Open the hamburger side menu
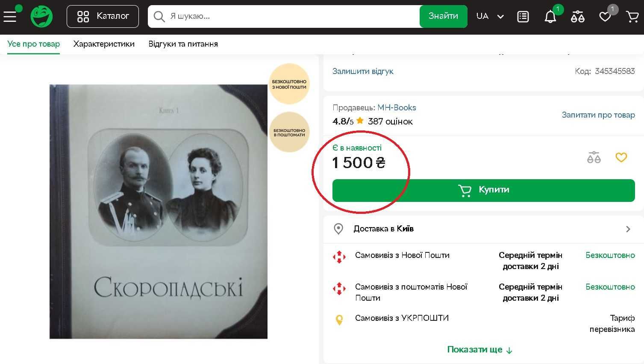 [x=9, y=16]
